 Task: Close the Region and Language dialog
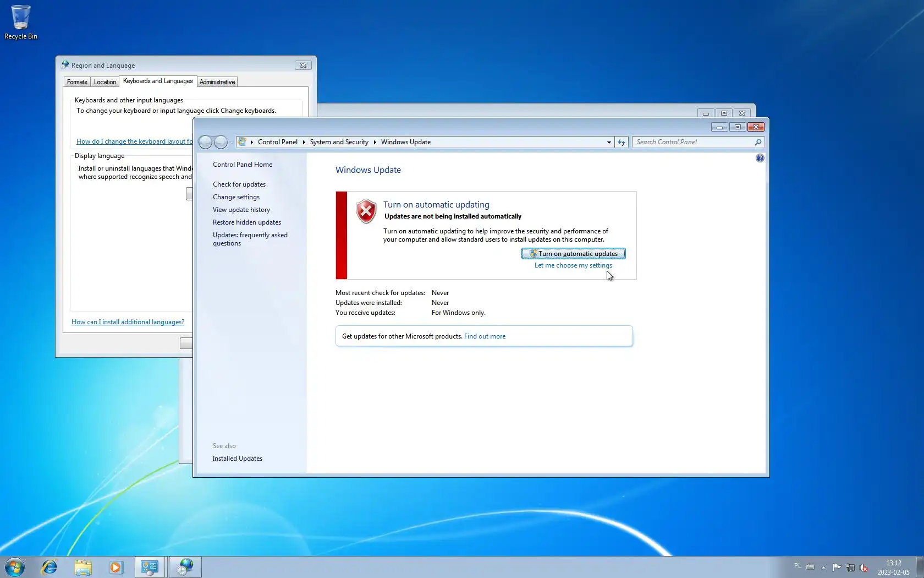point(303,65)
